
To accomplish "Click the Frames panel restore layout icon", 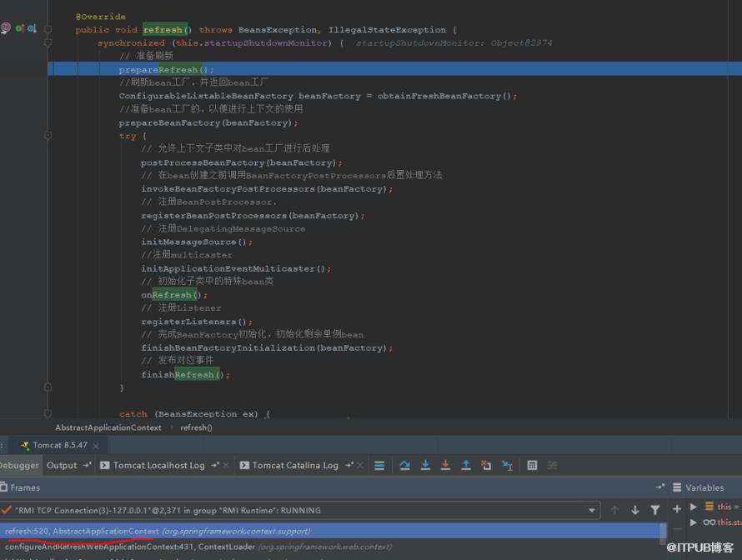I will click(660, 487).
